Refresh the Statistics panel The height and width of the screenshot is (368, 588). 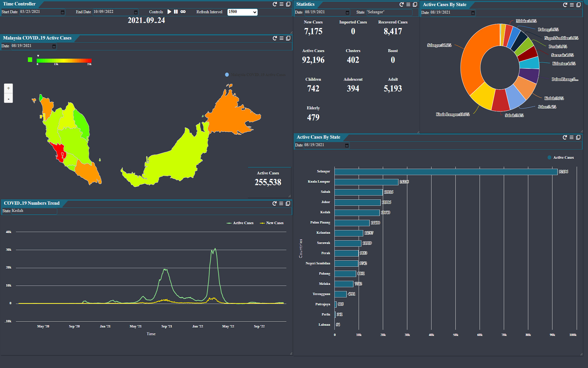click(x=401, y=4)
